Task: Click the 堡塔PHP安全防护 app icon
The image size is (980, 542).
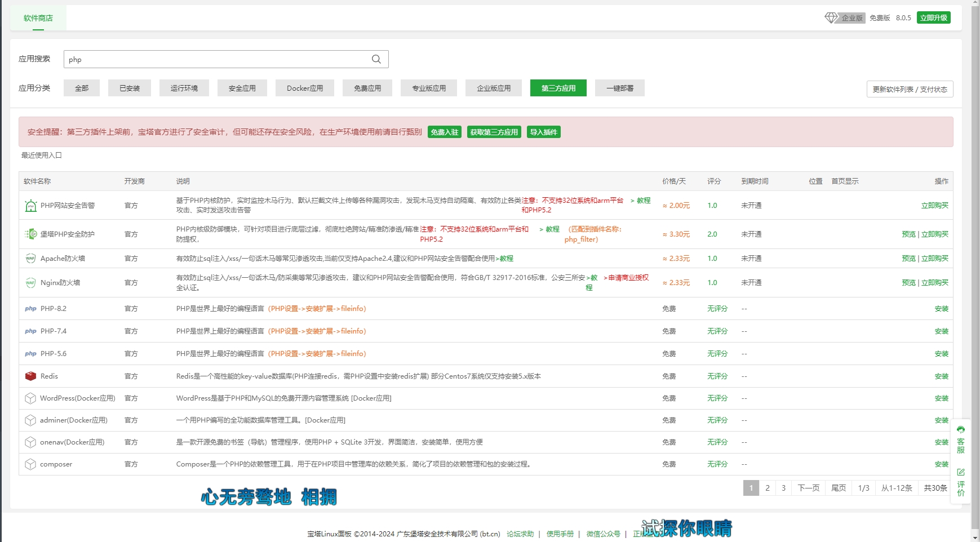Action: [30, 234]
